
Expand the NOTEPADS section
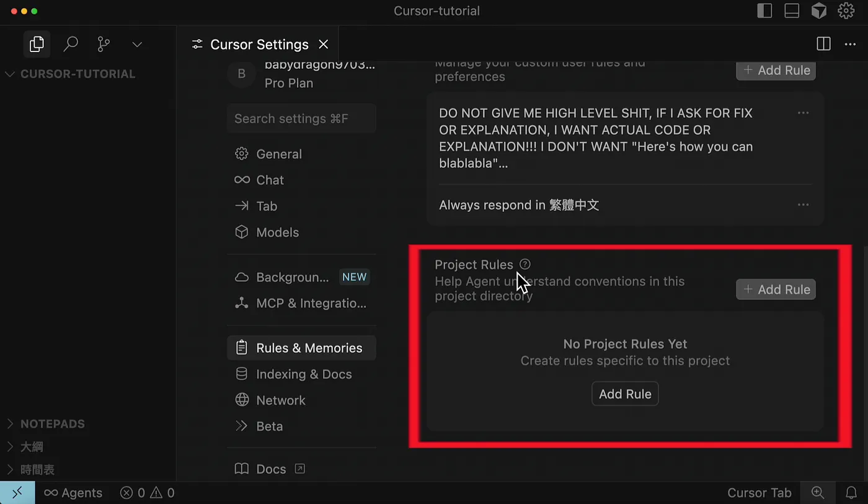[x=45, y=424]
